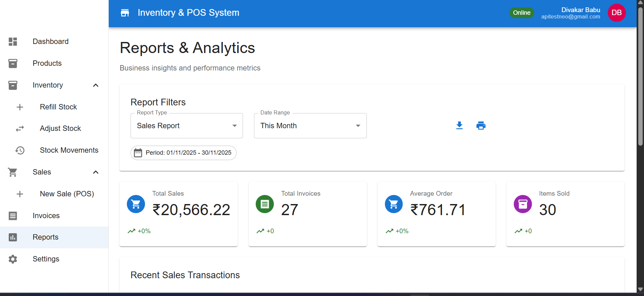
Task: Start a New Sale (POS)
Action: pos(67,194)
